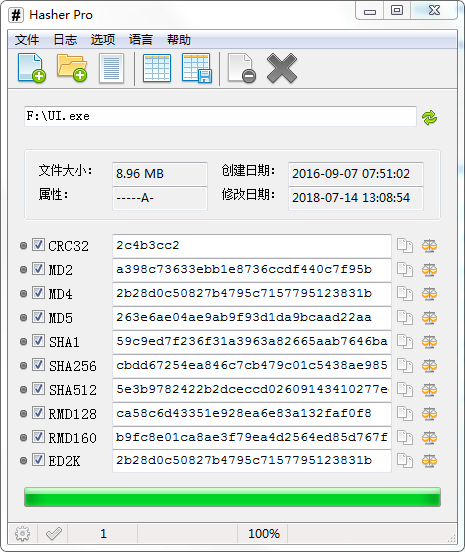Uncheck the SHA1 checkbox
The width and height of the screenshot is (465, 552).
[x=38, y=340]
